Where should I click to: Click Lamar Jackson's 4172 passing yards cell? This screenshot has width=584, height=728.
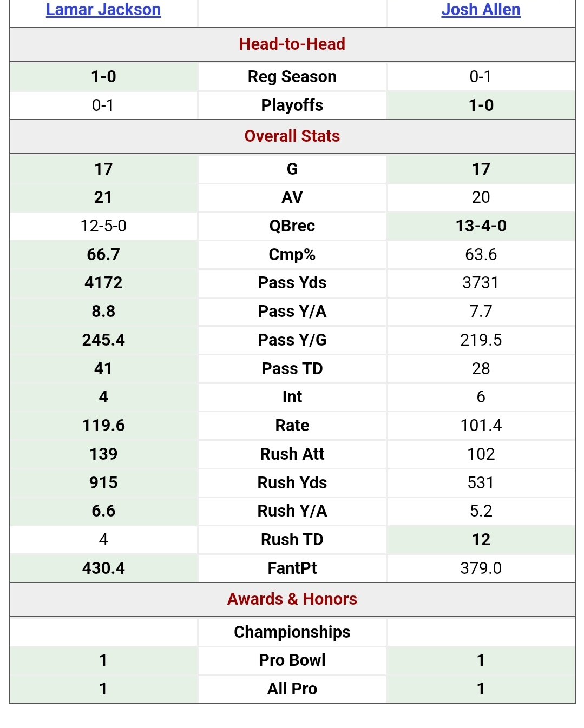point(103,282)
